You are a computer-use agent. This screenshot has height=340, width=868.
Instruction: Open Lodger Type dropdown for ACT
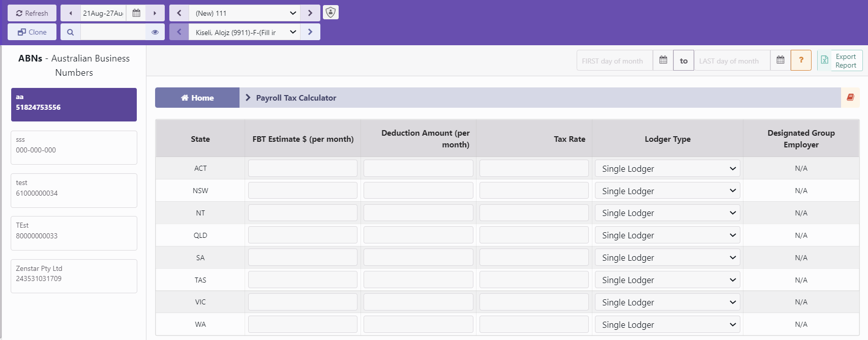click(668, 168)
